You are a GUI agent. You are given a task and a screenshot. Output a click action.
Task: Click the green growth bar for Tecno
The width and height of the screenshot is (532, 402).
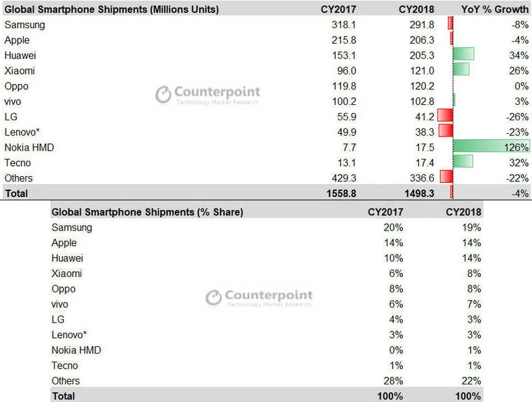463,162
